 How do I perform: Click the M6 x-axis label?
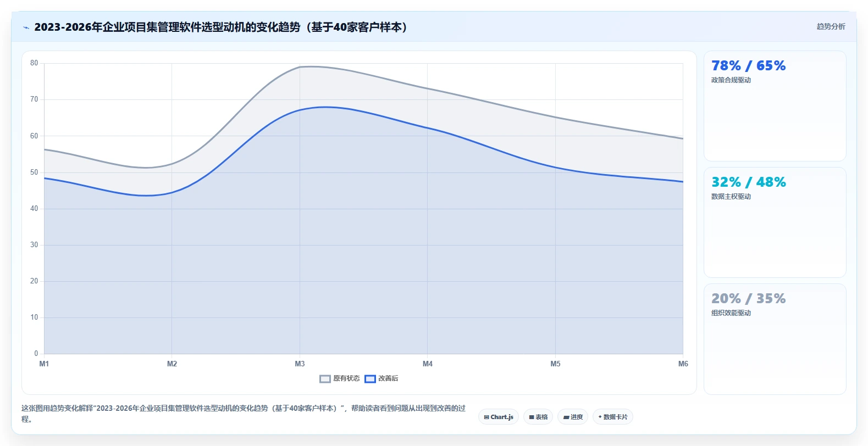[x=683, y=364]
